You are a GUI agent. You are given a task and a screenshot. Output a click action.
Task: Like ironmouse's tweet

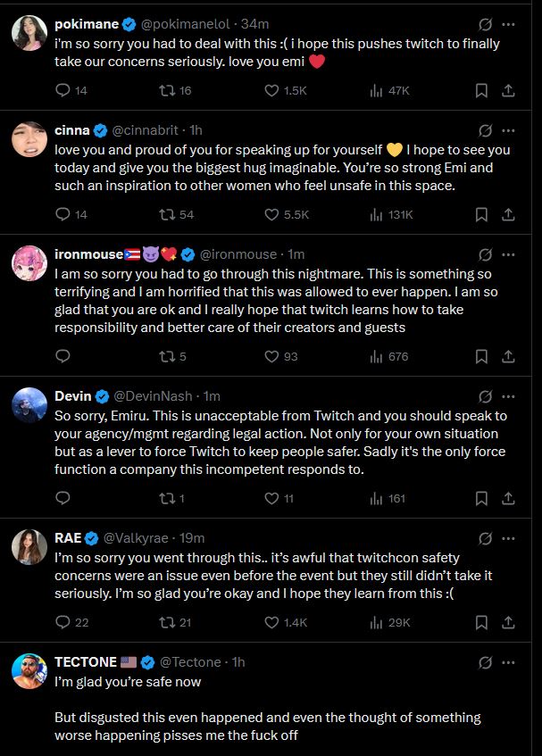[272, 356]
